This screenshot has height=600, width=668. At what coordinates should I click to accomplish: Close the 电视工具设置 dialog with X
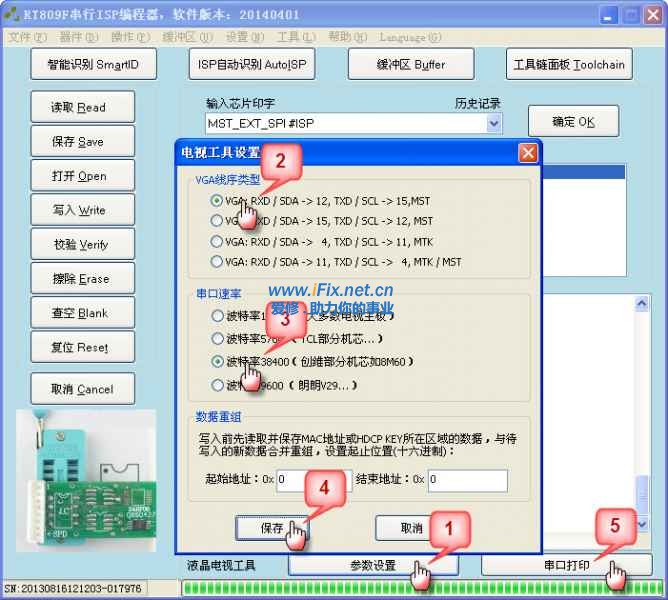point(528,153)
